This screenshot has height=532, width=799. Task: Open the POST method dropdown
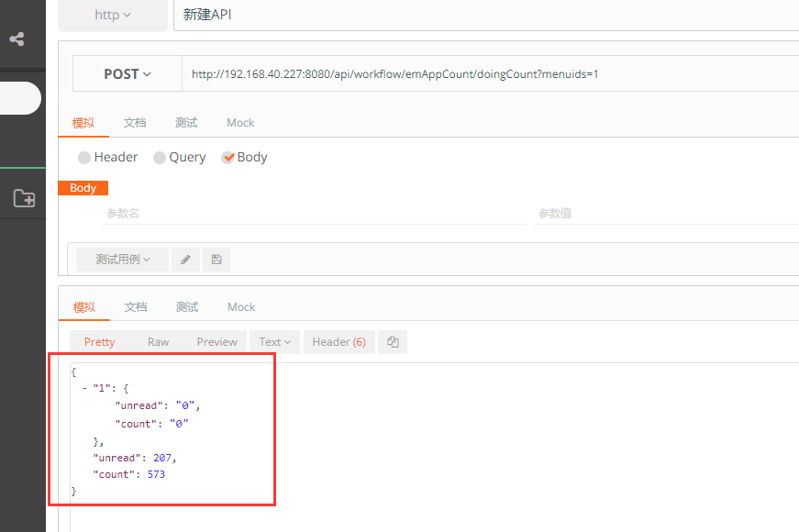click(128, 74)
